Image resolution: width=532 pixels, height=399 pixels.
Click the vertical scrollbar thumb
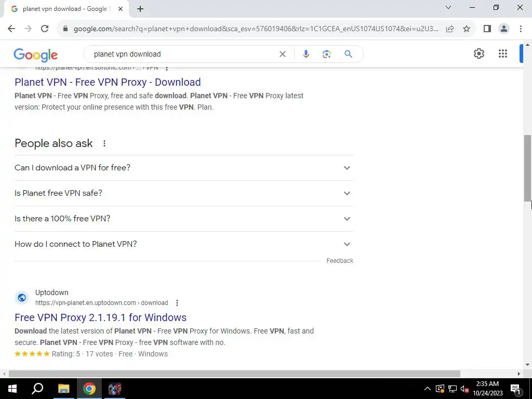[527, 168]
